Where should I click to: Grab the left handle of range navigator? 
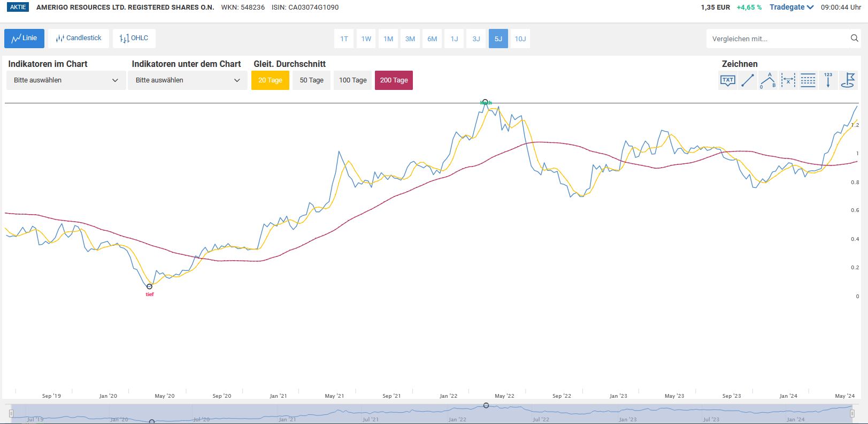tap(11, 413)
